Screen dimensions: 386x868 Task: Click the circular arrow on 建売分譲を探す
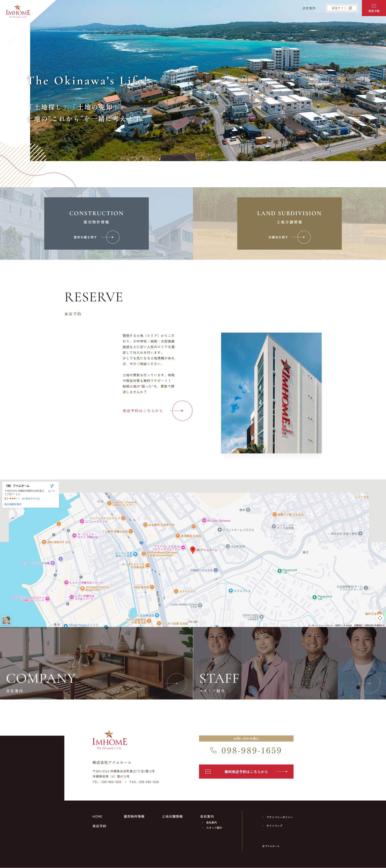113,237
